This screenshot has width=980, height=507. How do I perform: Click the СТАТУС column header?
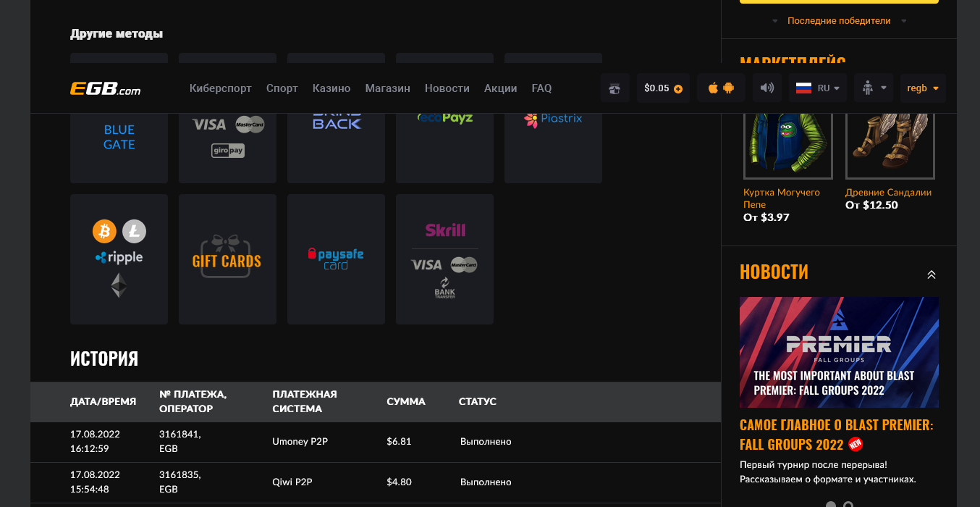click(x=478, y=401)
